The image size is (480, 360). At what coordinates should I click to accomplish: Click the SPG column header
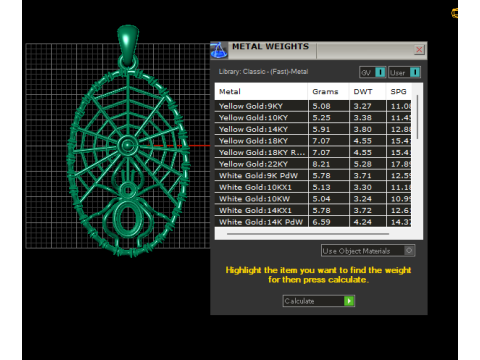[399, 91]
